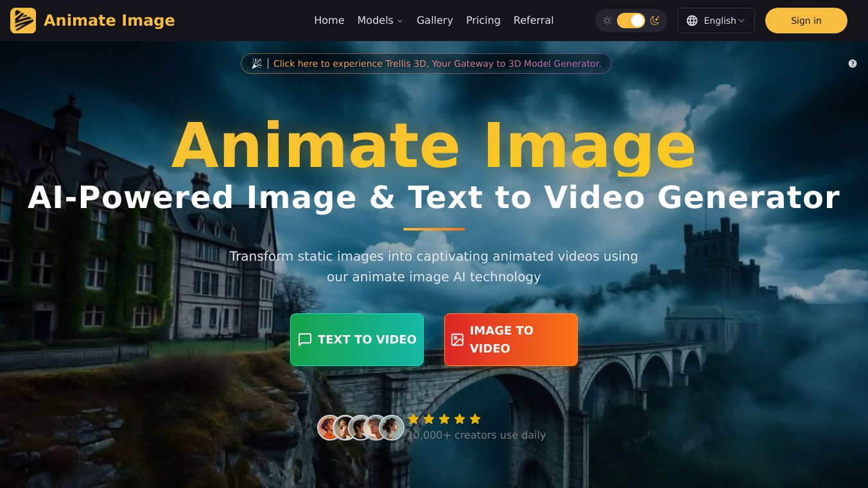Expand the Models dropdown menu
This screenshot has width=868, height=488.
pos(380,21)
